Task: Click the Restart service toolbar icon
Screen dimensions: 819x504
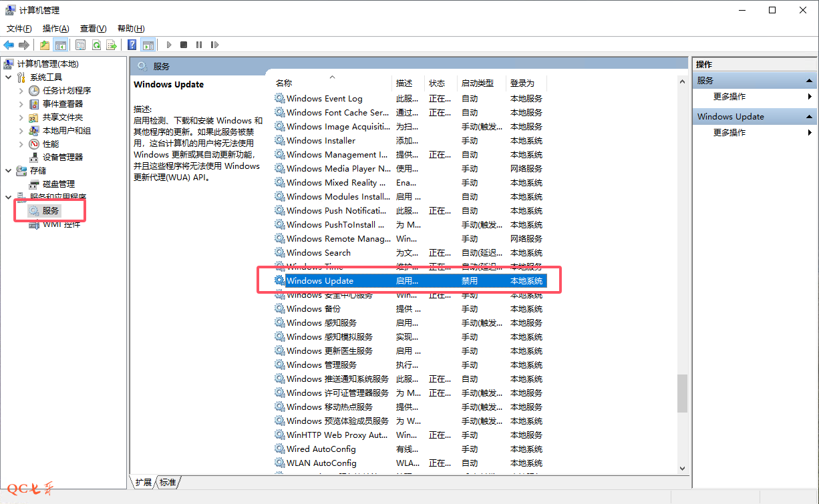Action: (214, 45)
